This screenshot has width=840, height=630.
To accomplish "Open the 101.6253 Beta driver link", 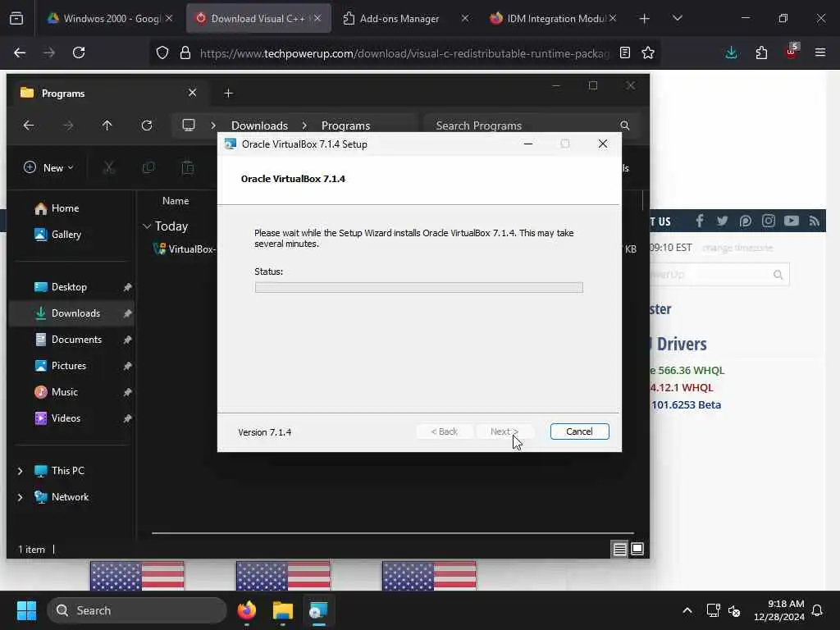I will (x=686, y=405).
